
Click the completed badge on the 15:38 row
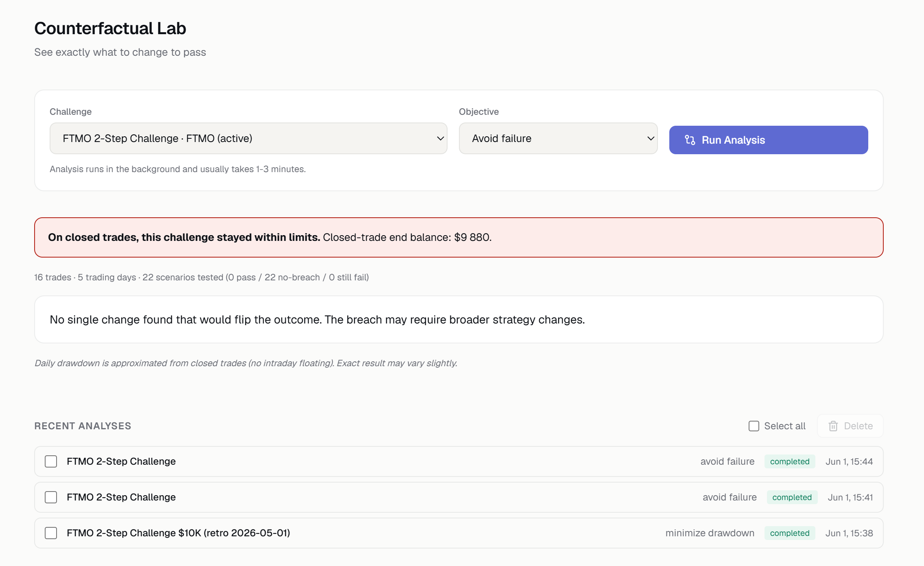pos(789,533)
